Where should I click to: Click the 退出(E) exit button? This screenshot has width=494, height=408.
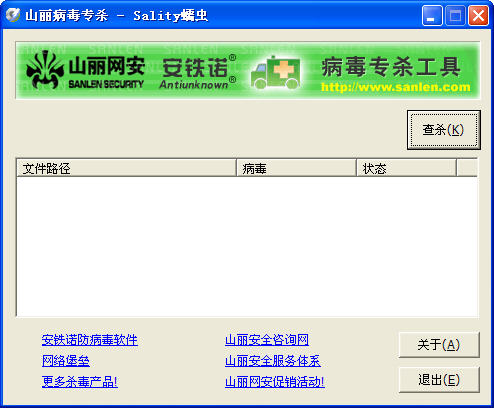pyautogui.click(x=439, y=380)
